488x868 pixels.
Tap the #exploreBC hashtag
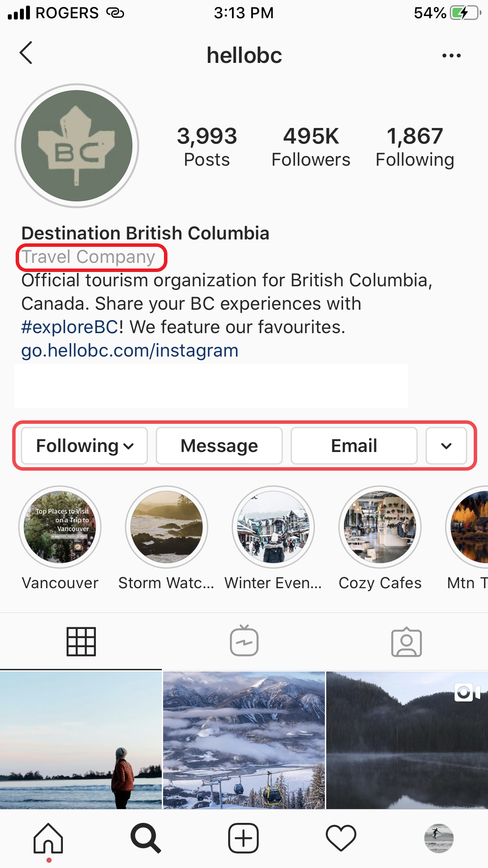(x=69, y=327)
